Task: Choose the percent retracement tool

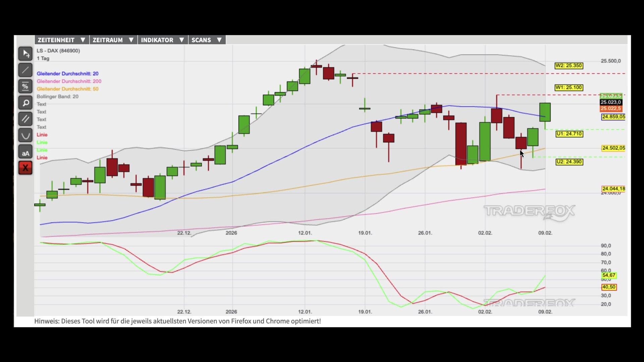Action: point(25,86)
